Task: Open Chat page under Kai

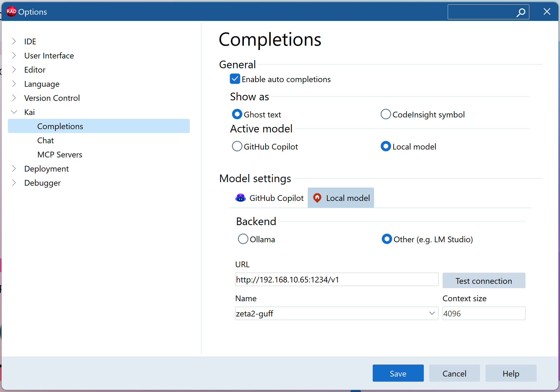Action: (x=45, y=140)
